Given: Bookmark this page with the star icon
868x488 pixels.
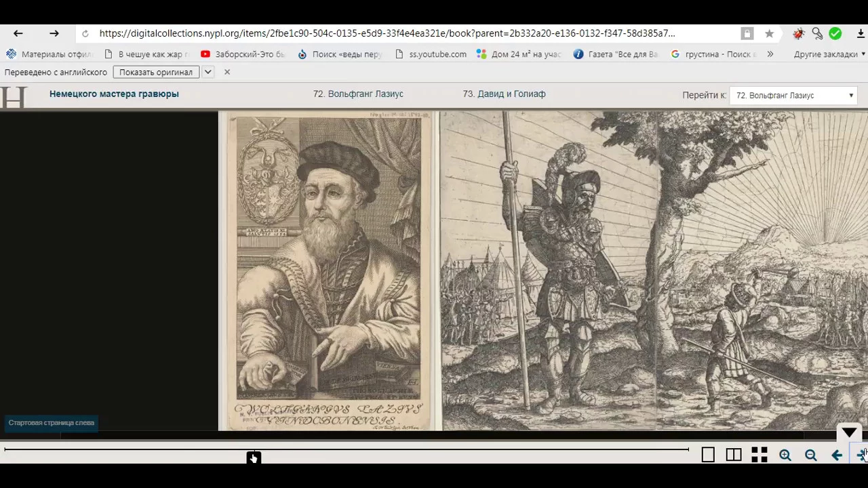Looking at the screenshot, I should (x=769, y=33).
